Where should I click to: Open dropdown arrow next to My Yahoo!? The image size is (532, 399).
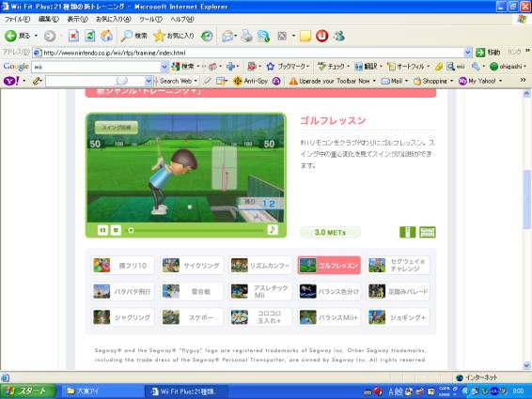tap(500, 81)
